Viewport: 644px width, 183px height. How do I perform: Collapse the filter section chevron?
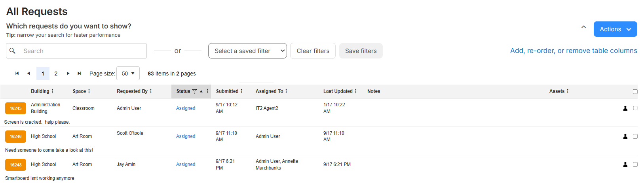(x=583, y=27)
